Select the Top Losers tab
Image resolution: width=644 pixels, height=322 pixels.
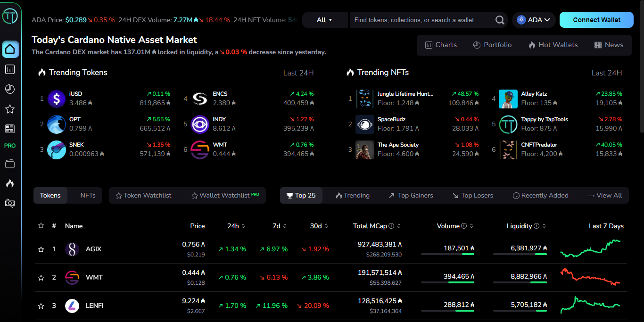click(473, 195)
